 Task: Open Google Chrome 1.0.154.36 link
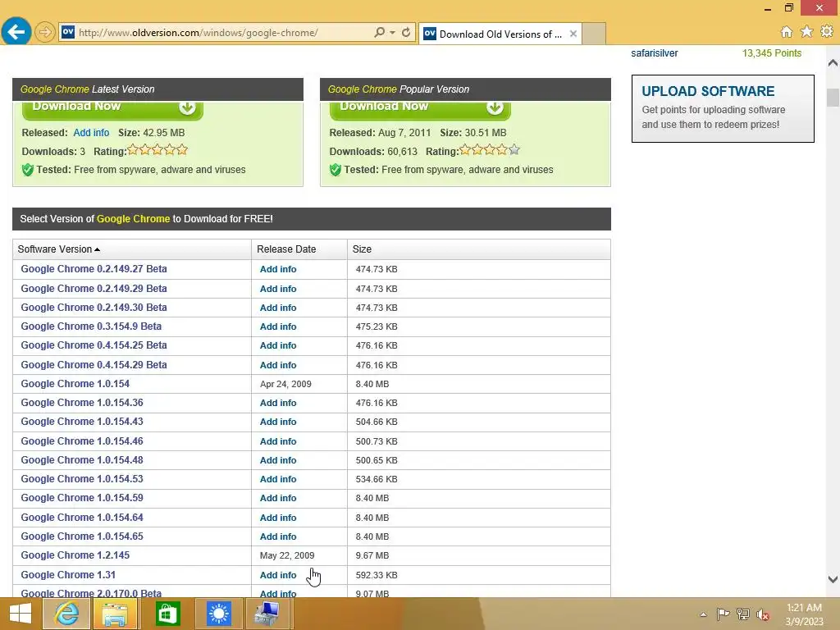pyautogui.click(x=82, y=403)
